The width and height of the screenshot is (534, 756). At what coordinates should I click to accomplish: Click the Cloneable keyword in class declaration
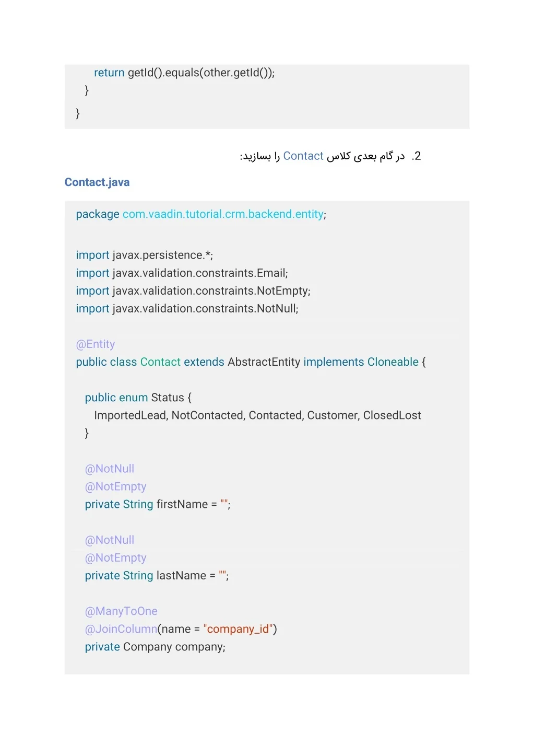point(393,362)
